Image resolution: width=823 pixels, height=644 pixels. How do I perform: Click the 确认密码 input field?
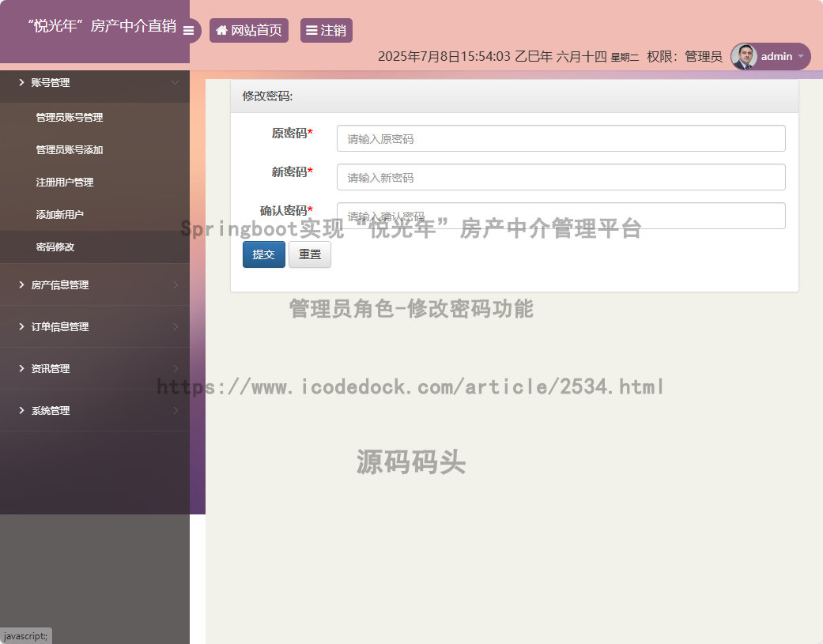tap(561, 216)
